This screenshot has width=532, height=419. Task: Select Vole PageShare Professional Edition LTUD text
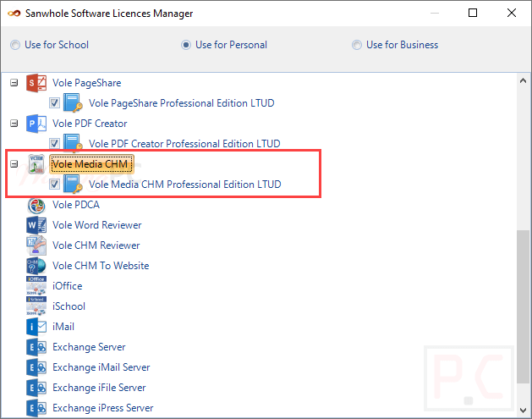tap(182, 103)
